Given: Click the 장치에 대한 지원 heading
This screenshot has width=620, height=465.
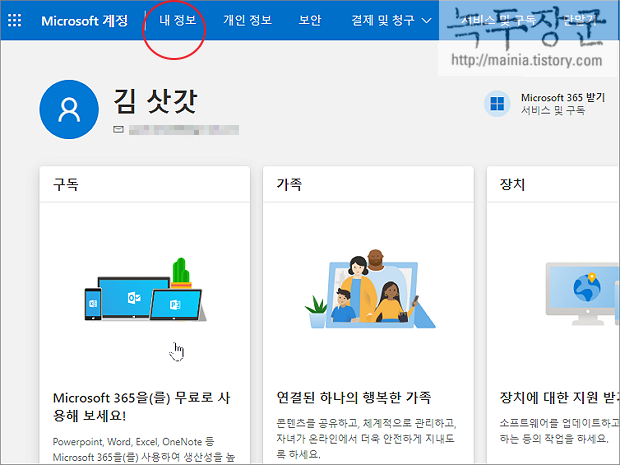Looking at the screenshot, I should pyautogui.click(x=560, y=397).
